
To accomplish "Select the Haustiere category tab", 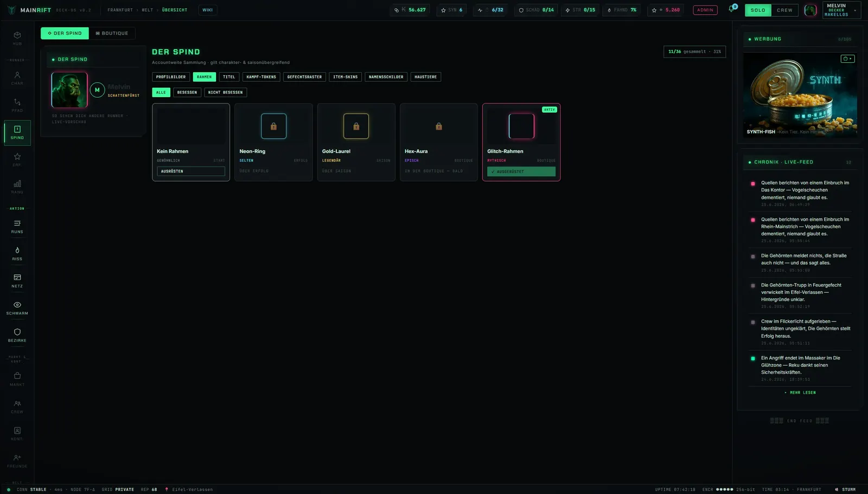I will click(425, 77).
